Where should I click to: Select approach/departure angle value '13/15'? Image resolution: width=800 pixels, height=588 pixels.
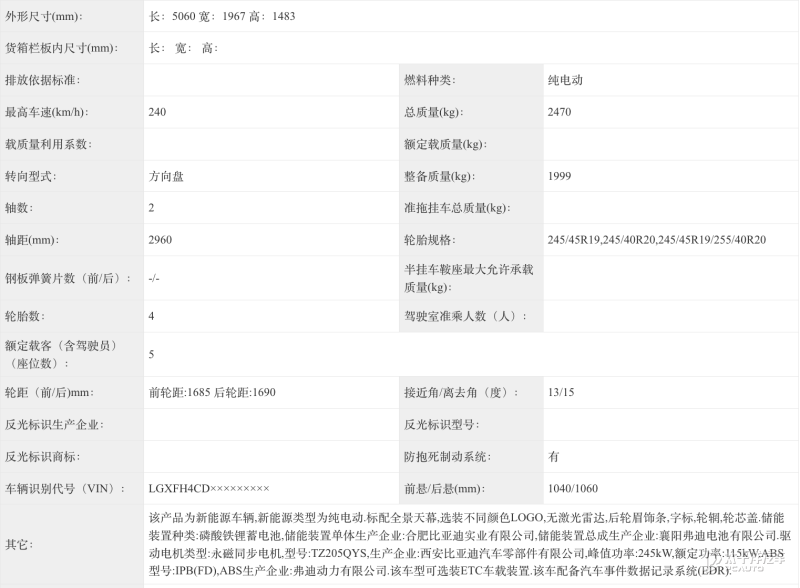[x=561, y=393]
